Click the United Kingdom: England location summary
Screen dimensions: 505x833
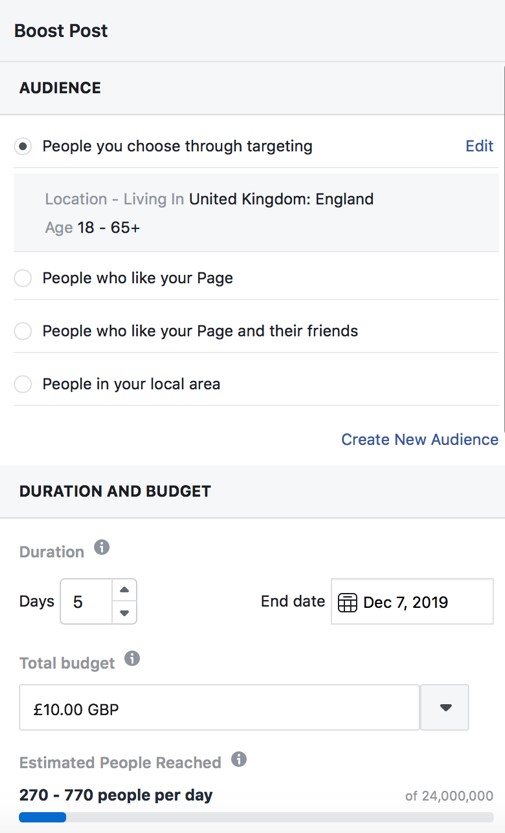click(x=281, y=199)
